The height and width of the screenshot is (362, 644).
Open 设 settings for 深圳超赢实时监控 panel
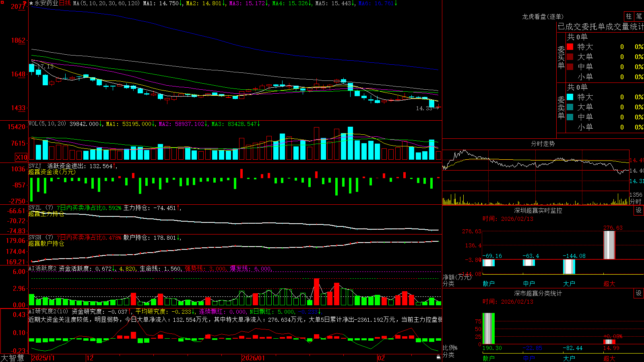coord(639,210)
